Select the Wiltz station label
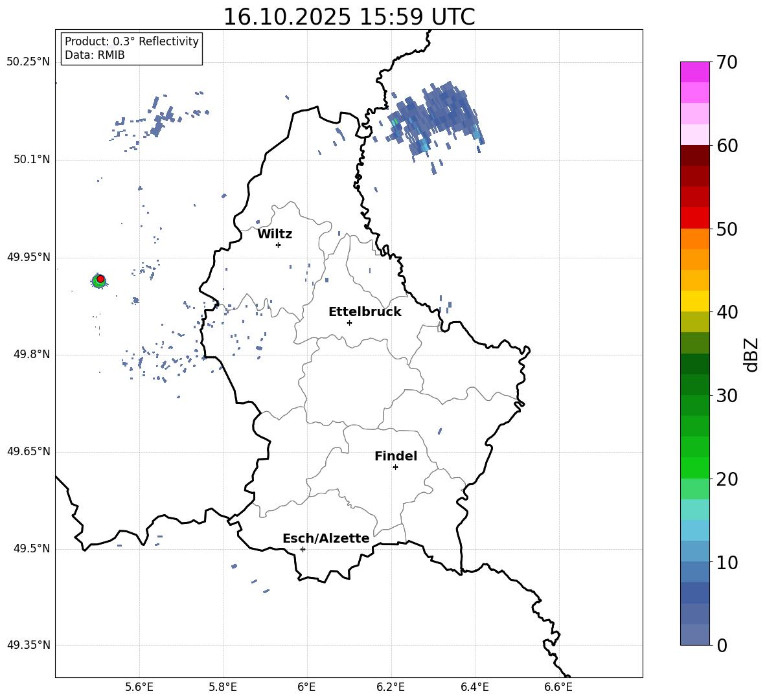The height and width of the screenshot is (700, 767). (275, 234)
